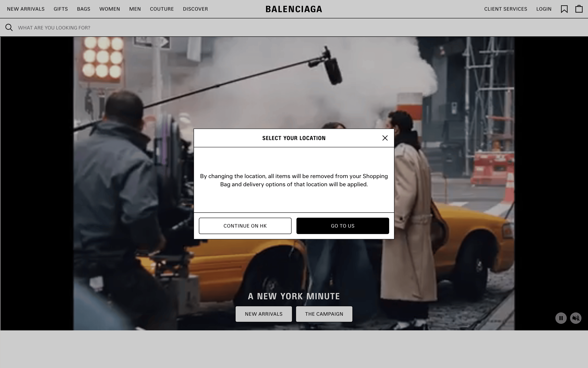Viewport: 588px width, 368px height.
Task: Open the saved items bookmark icon
Action: point(564,9)
